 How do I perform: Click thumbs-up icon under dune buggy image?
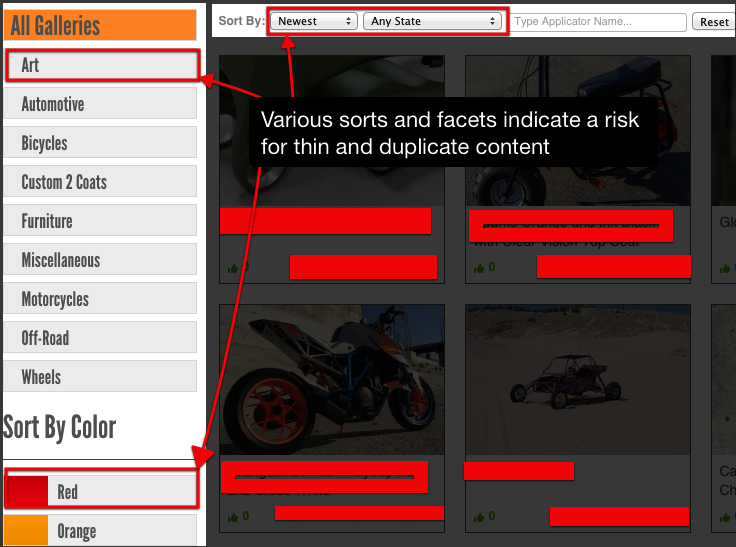tap(479, 517)
